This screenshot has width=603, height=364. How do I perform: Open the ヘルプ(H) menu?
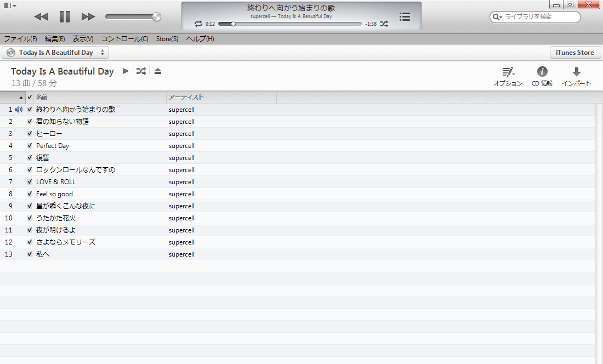[x=200, y=39]
